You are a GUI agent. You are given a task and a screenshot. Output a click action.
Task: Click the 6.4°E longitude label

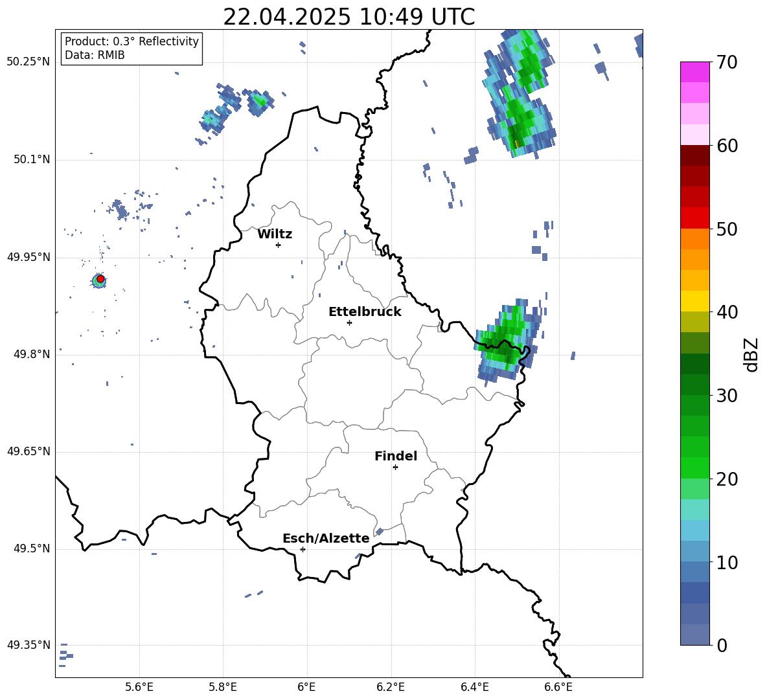474,687
